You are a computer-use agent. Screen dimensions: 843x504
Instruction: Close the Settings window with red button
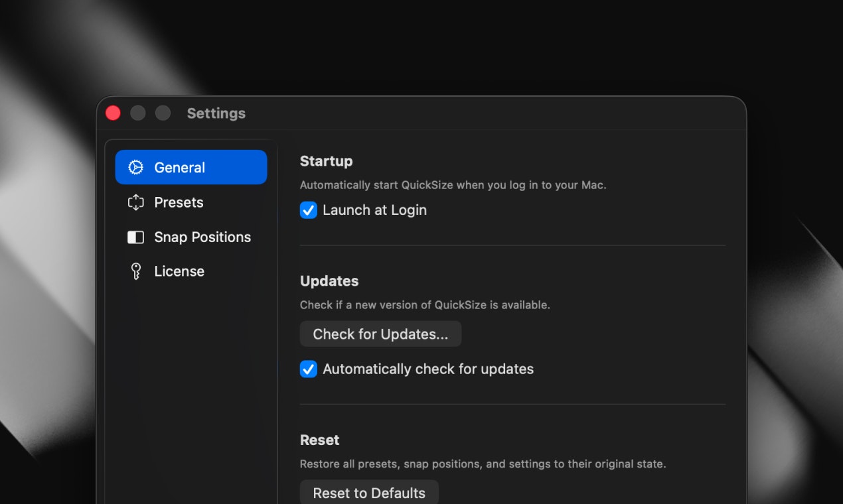[x=113, y=113]
